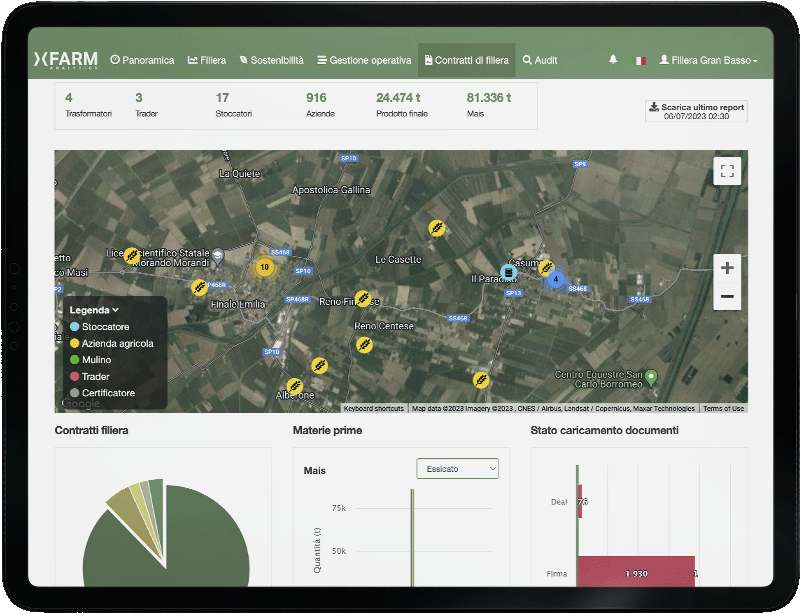Toggle fullscreen map view
This screenshot has height=614, width=800.
tap(727, 171)
